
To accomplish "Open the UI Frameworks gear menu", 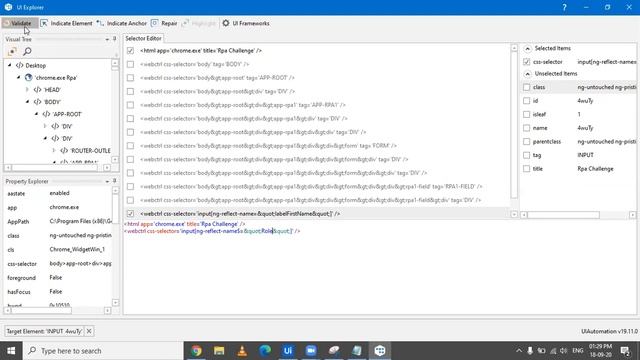I will tap(246, 23).
